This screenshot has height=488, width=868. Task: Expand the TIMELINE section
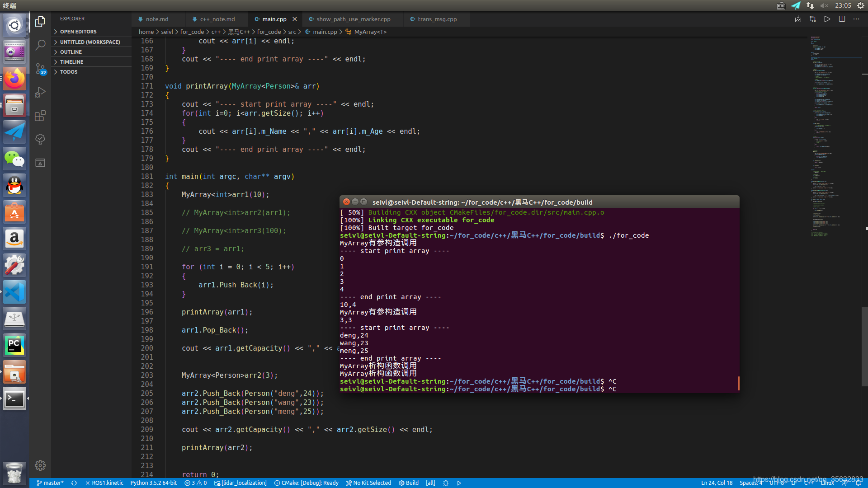91,62
